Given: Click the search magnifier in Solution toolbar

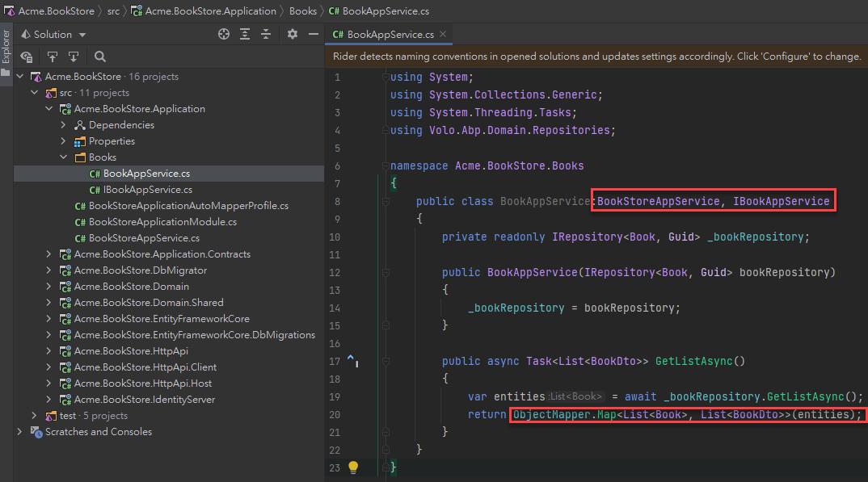Looking at the screenshot, I should [100, 57].
